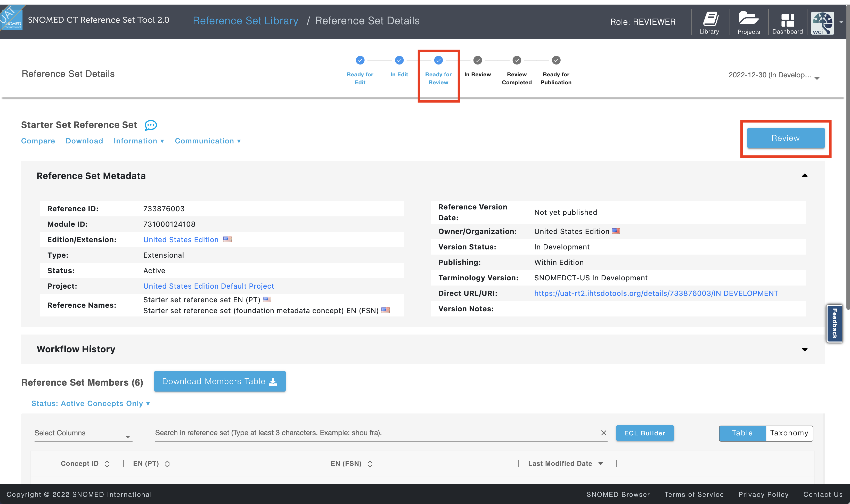The image size is (850, 504).
Task: Sort by EN (PT) column
Action: pyautogui.click(x=167, y=464)
